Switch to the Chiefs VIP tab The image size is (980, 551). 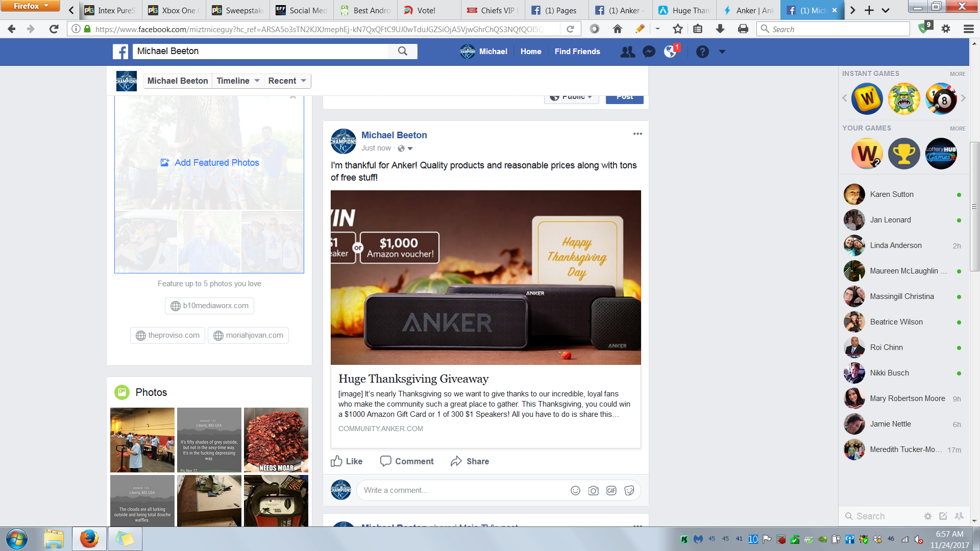tap(493, 10)
